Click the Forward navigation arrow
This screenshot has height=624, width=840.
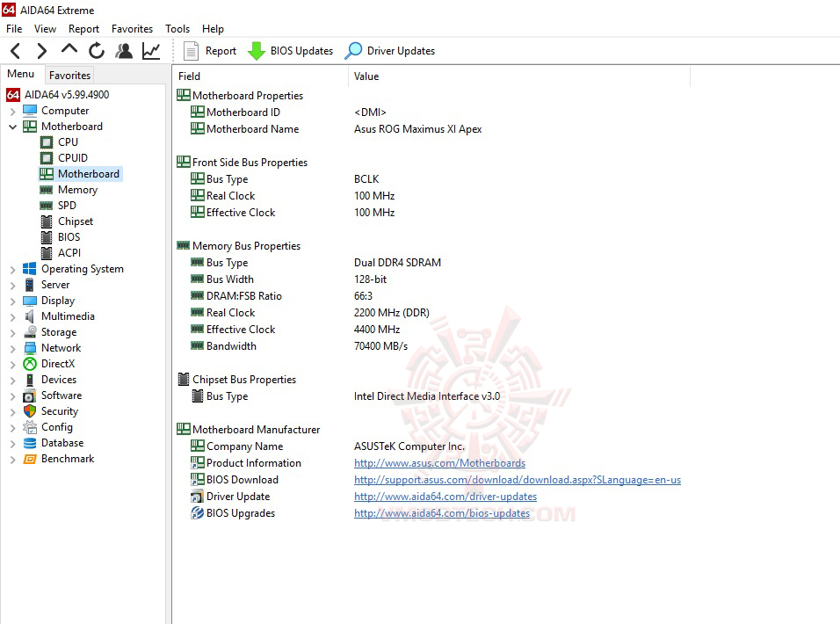click(x=42, y=51)
